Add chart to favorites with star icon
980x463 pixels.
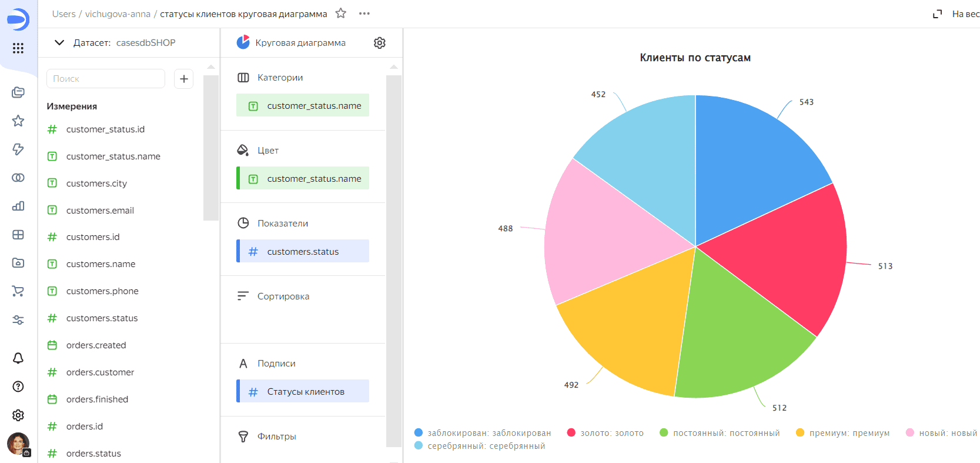pyautogui.click(x=341, y=13)
